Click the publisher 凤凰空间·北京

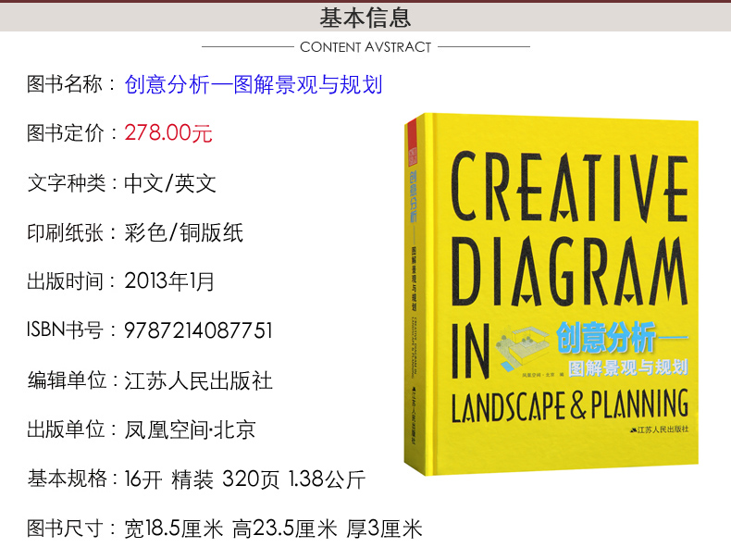[190, 429]
